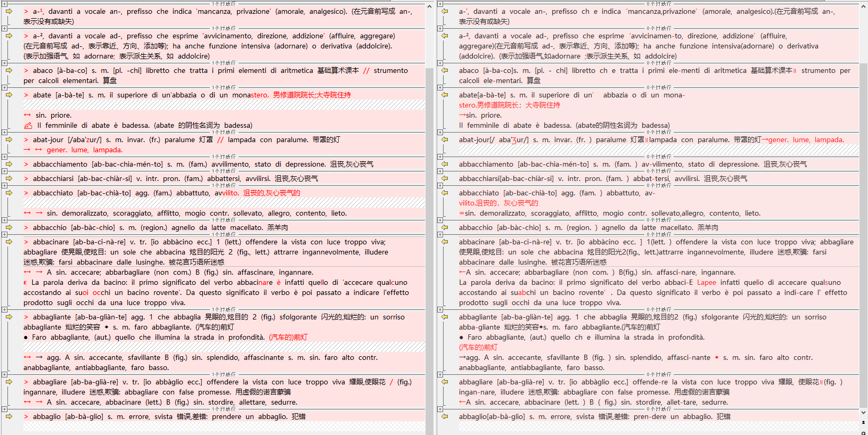Click the red '(汽车的)前灯' text in right pane
The width and height of the screenshot is (868, 435).
click(x=479, y=347)
